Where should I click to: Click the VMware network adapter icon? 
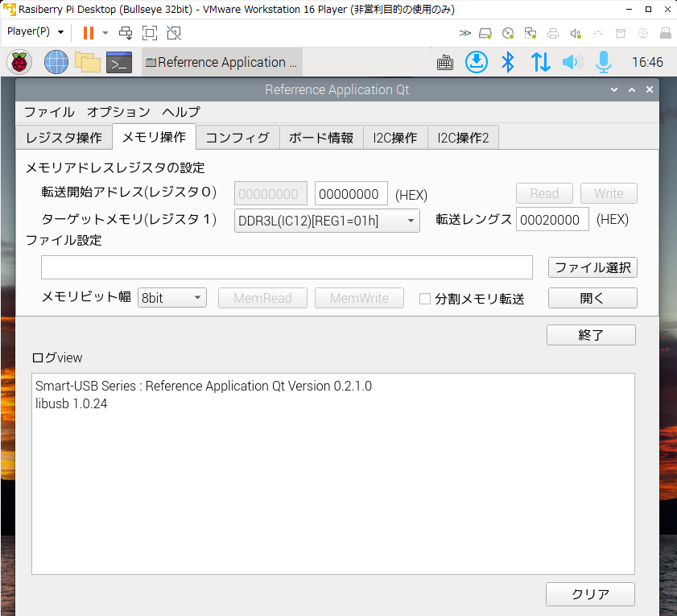pyautogui.click(x=530, y=33)
